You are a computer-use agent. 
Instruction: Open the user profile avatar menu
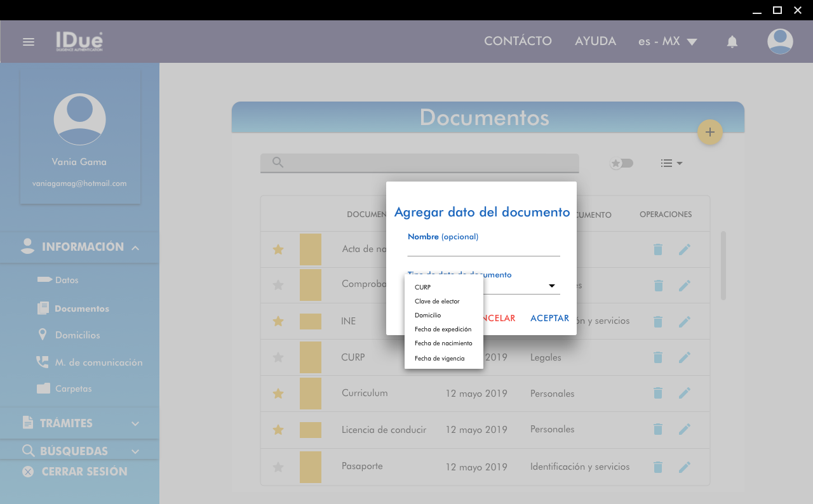pos(779,42)
